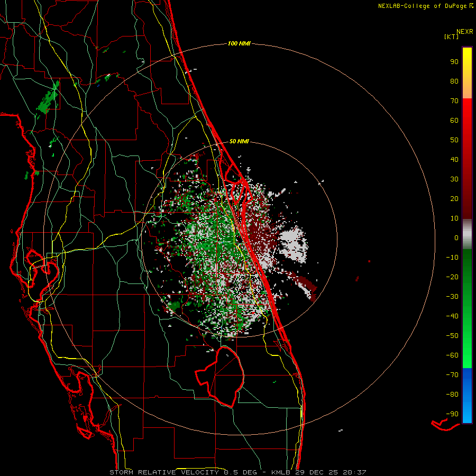Viewport: 476px width, 476px height.
Task: Pick the blue bottom segment of the color bar
Action: (x=467, y=396)
